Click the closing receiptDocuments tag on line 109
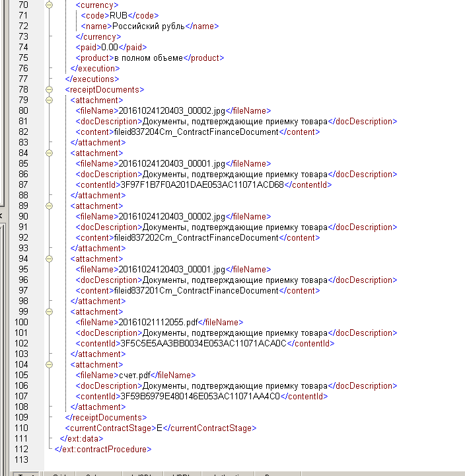 point(106,418)
